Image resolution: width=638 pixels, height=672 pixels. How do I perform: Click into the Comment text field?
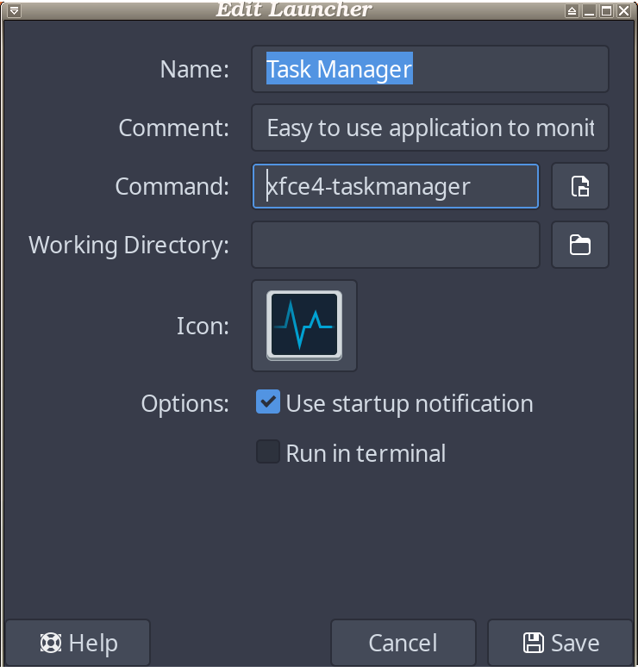coord(429,128)
